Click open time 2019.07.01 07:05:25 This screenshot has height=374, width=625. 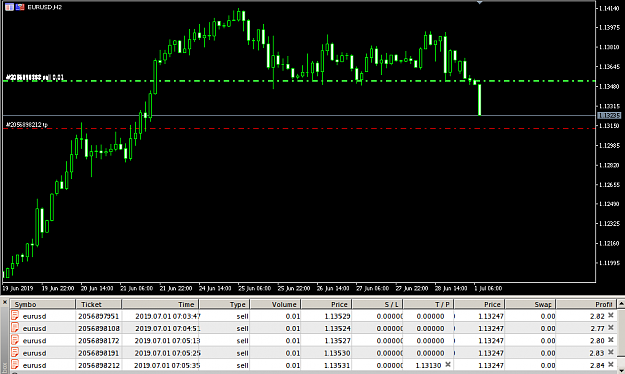pyautogui.click(x=167, y=353)
